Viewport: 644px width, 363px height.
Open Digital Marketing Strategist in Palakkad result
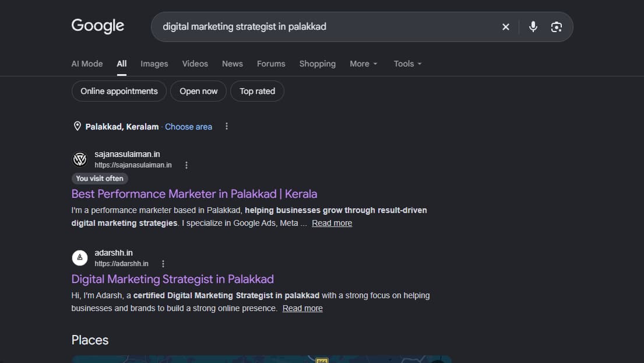tap(173, 279)
